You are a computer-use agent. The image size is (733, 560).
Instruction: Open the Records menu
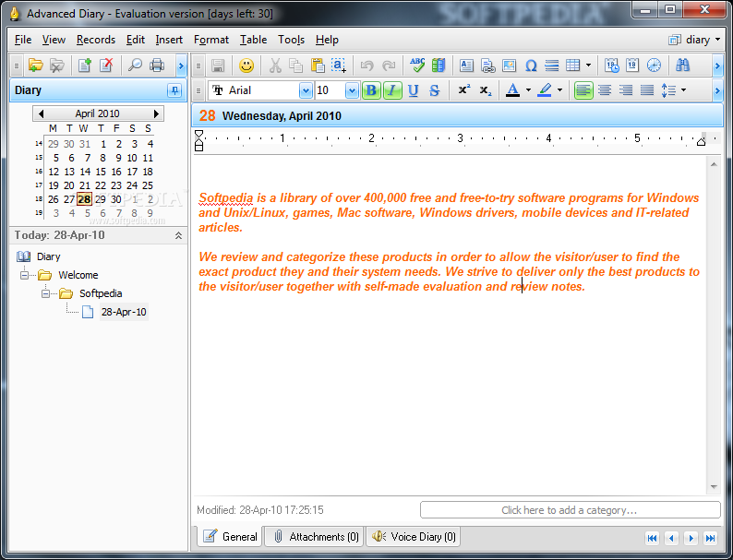point(96,40)
